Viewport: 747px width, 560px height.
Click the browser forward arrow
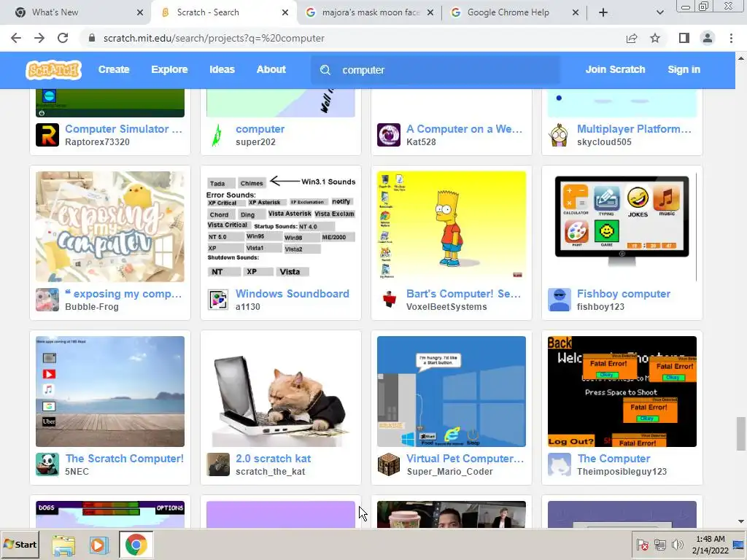tap(39, 38)
